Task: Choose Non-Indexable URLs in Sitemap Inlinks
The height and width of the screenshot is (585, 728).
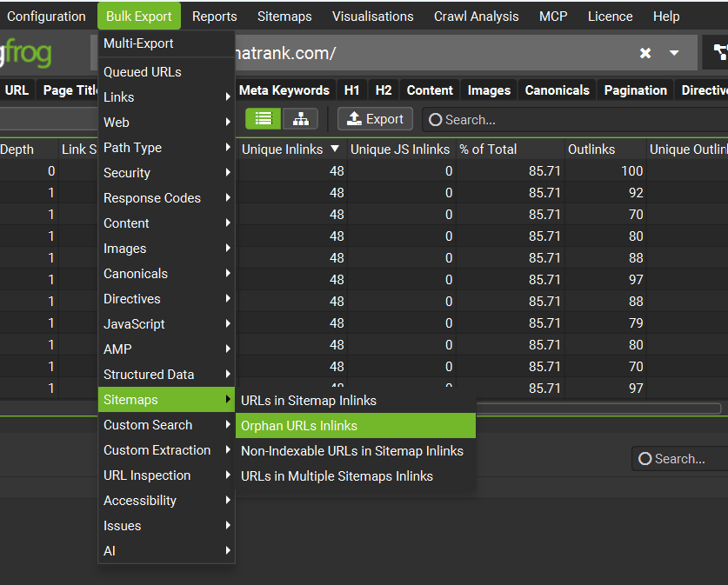Action: pyautogui.click(x=356, y=451)
